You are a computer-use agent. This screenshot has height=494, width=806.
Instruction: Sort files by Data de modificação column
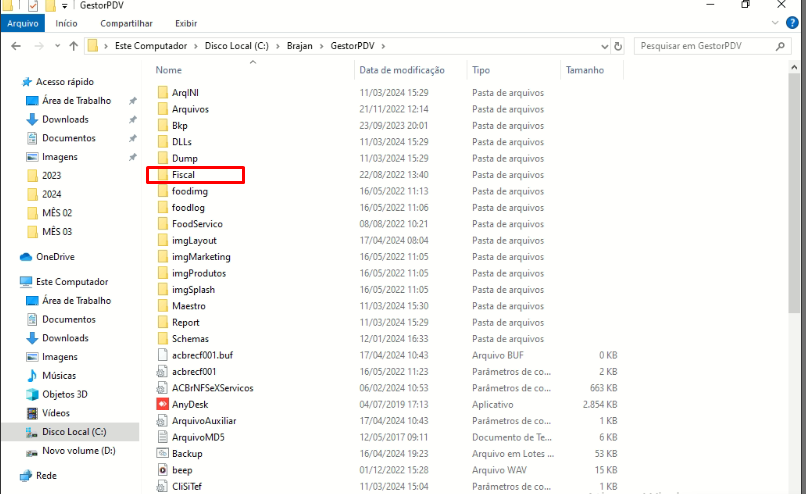(x=401, y=70)
